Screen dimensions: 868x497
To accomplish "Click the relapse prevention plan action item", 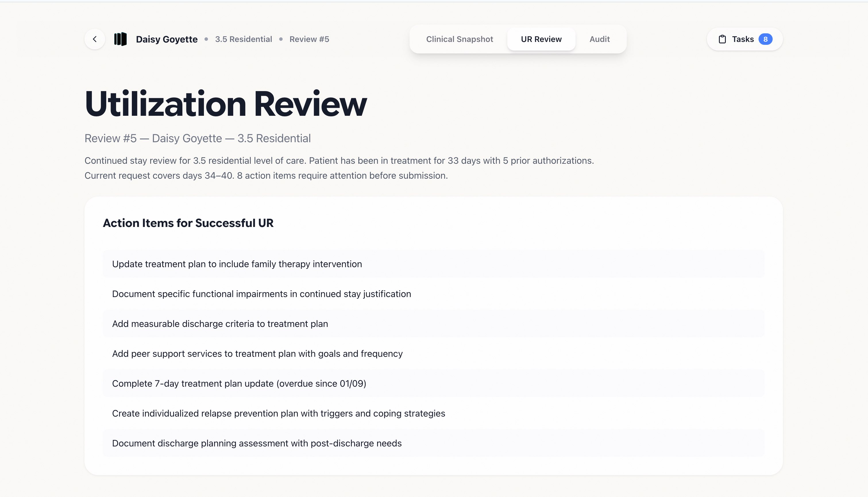I will pyautogui.click(x=278, y=413).
